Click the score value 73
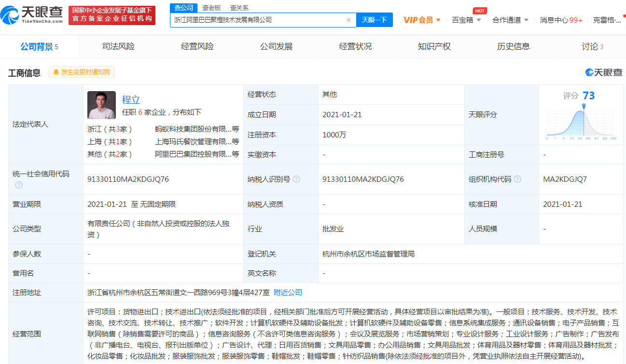The height and width of the screenshot is (364, 626). (x=588, y=95)
